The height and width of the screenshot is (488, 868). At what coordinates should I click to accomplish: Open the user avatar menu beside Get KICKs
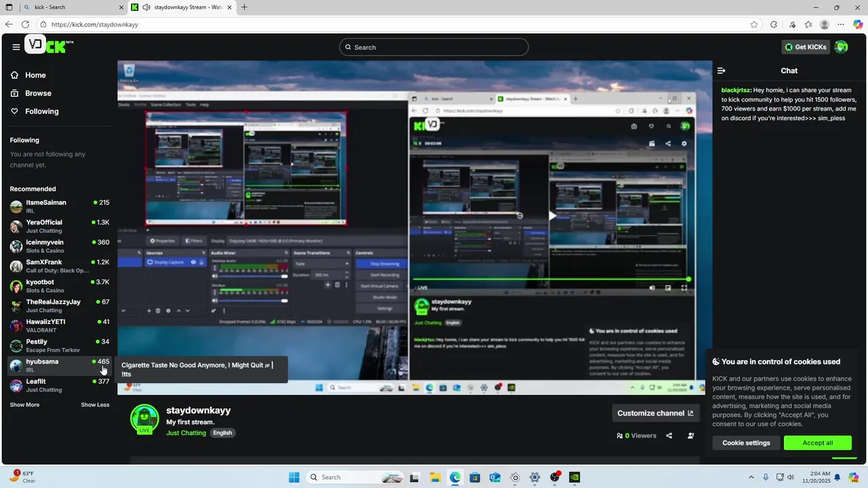pos(841,47)
